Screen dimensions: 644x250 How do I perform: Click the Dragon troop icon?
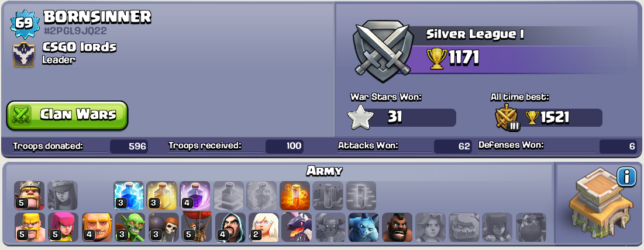click(297, 227)
